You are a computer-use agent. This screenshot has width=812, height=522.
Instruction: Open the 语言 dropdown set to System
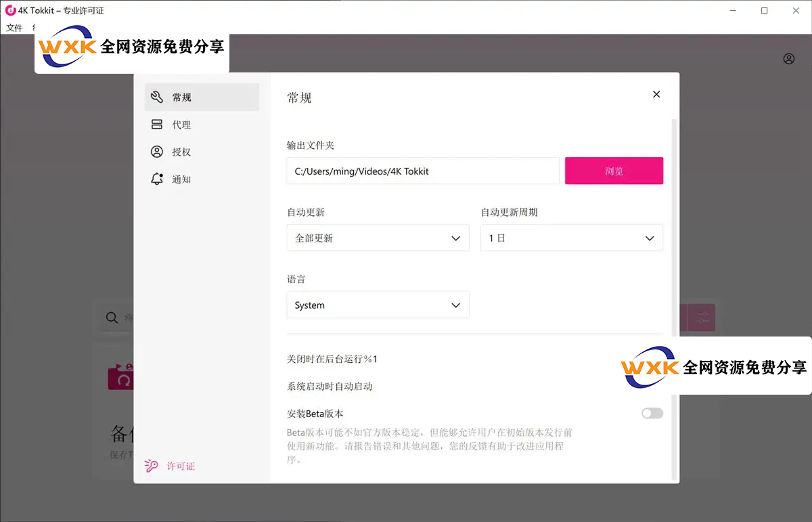[378, 305]
